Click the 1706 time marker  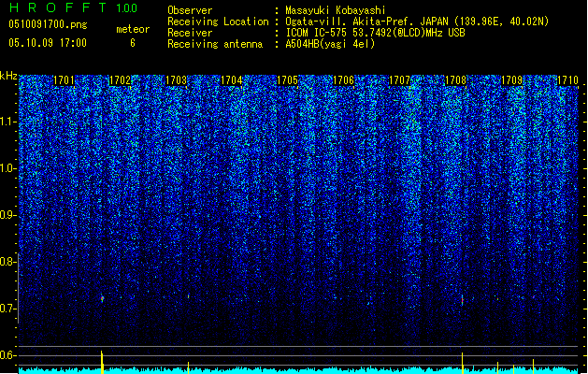(343, 80)
